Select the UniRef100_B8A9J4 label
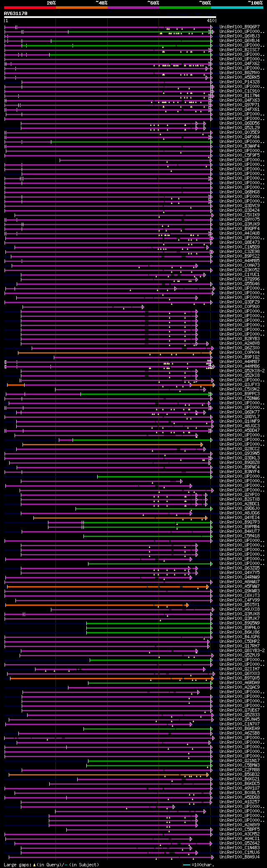 click(239, 857)
